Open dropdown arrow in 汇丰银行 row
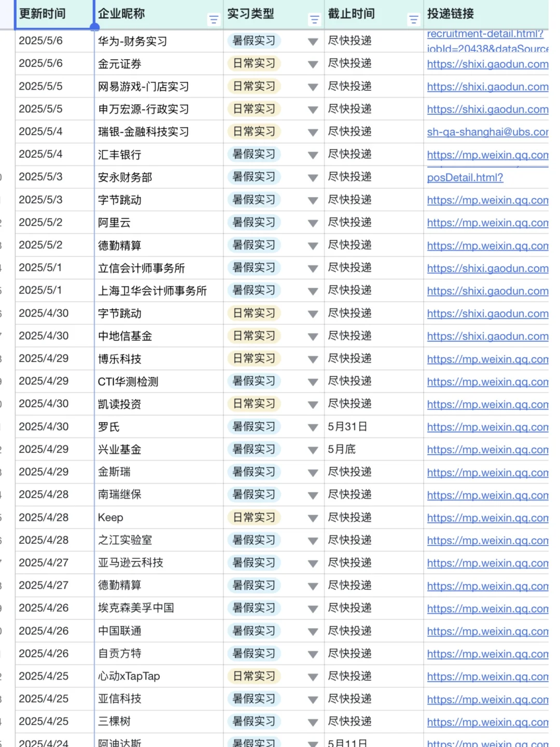 pyautogui.click(x=313, y=155)
